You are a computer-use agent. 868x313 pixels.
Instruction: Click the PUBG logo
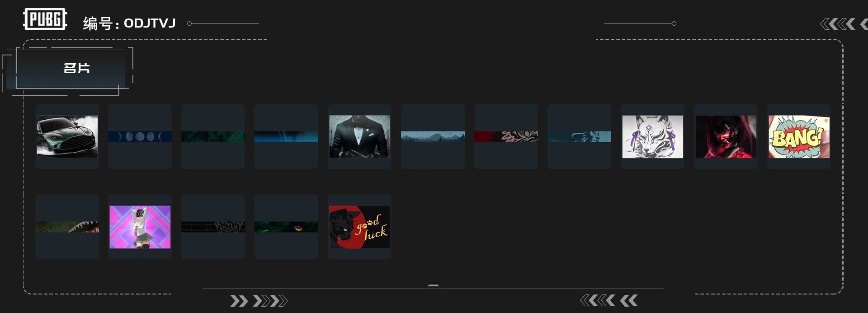[45, 19]
